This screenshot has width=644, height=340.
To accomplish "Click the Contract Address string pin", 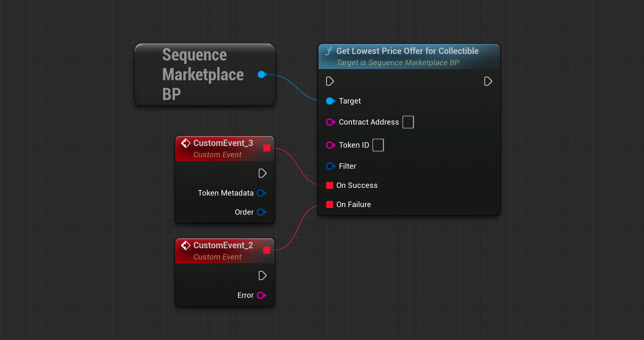I will pyautogui.click(x=330, y=122).
